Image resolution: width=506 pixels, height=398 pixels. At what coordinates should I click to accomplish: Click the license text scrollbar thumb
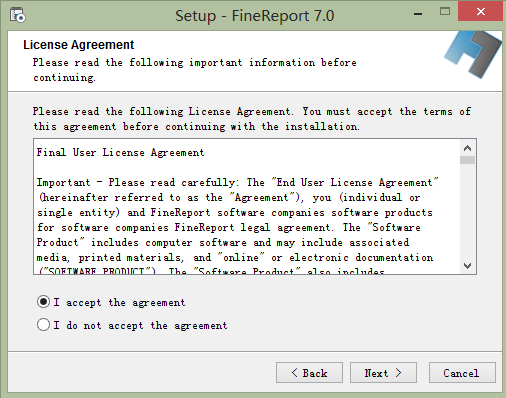[467, 160]
